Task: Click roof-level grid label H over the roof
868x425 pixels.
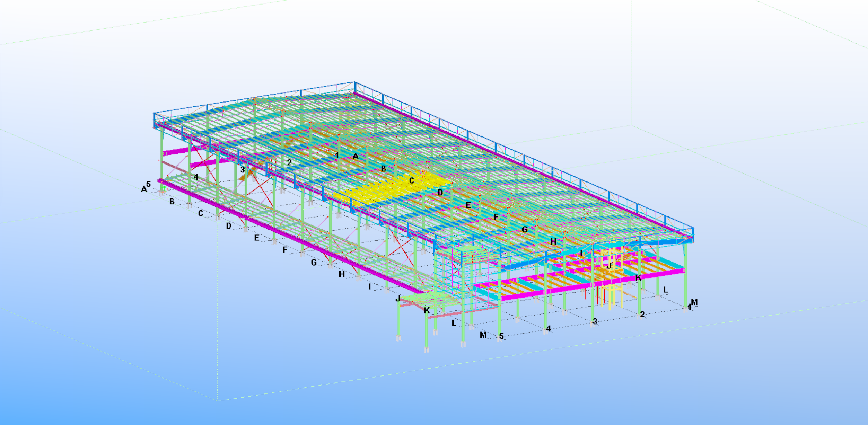Action: pyautogui.click(x=553, y=242)
